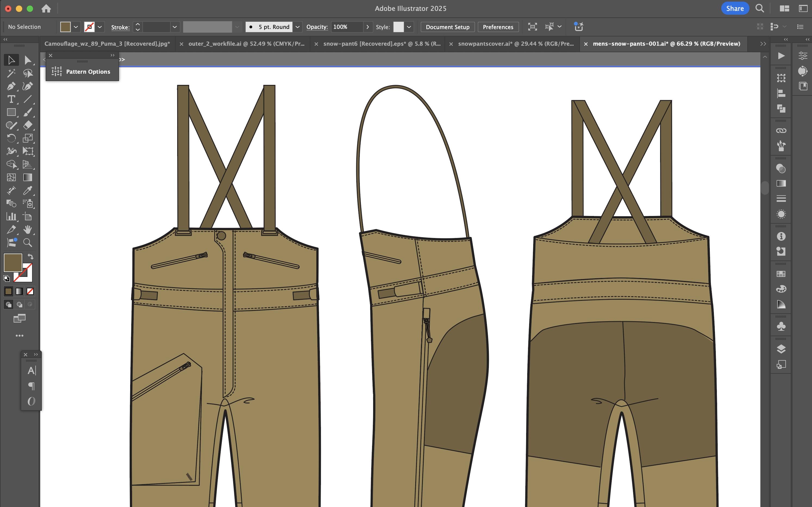This screenshot has width=812, height=507.
Task: Expand the Opacity options arrow
Action: pyautogui.click(x=368, y=27)
